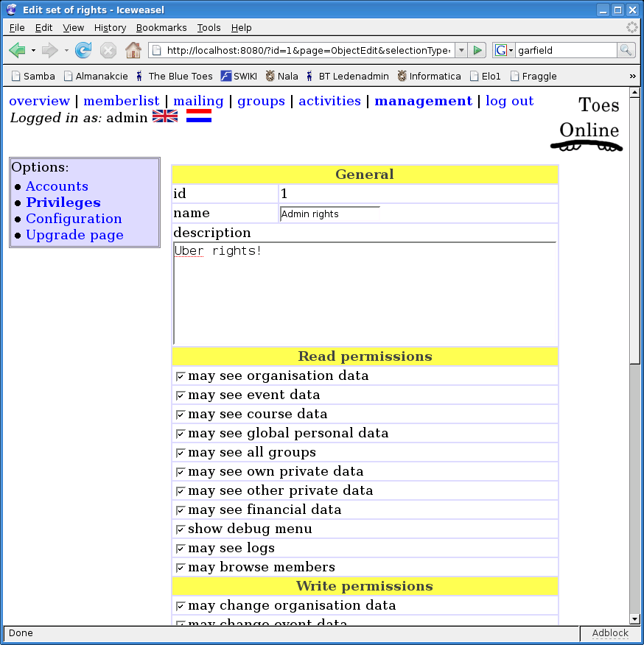
Task: Open The Blue Toes bookmark
Action: click(x=175, y=76)
